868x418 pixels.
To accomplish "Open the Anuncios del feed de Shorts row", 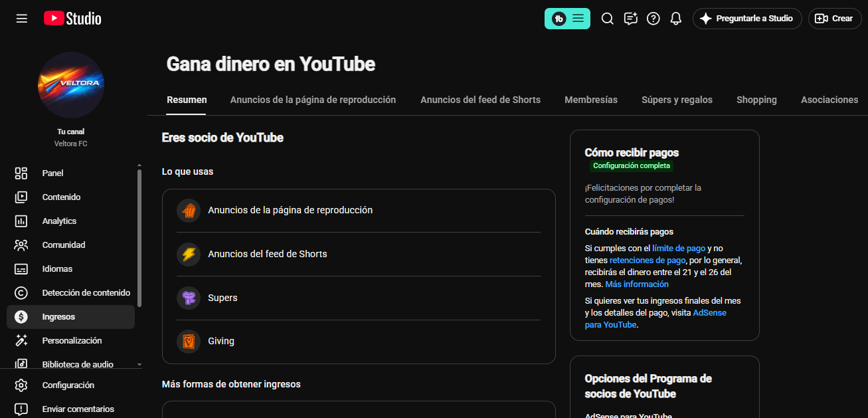I will [359, 255].
